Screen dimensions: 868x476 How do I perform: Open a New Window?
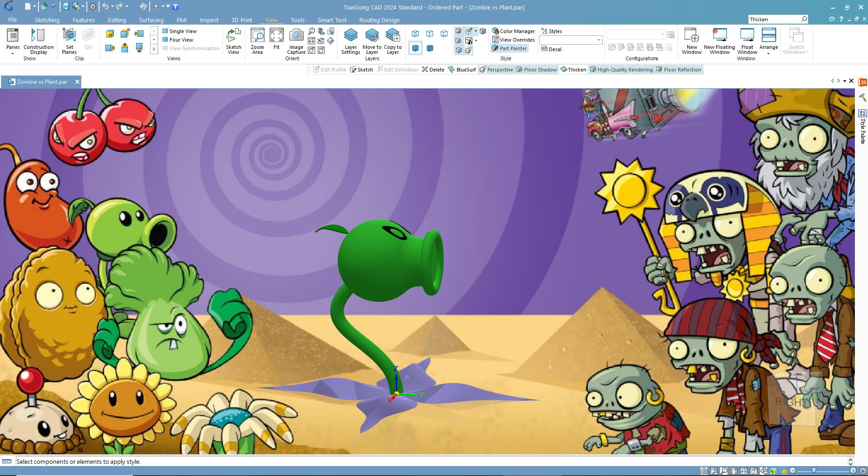click(x=692, y=41)
